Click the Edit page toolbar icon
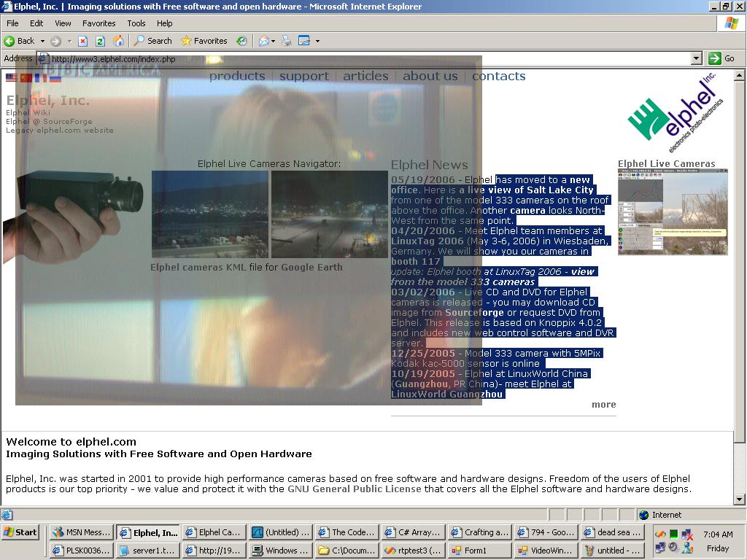The image size is (747, 560). 304,41
